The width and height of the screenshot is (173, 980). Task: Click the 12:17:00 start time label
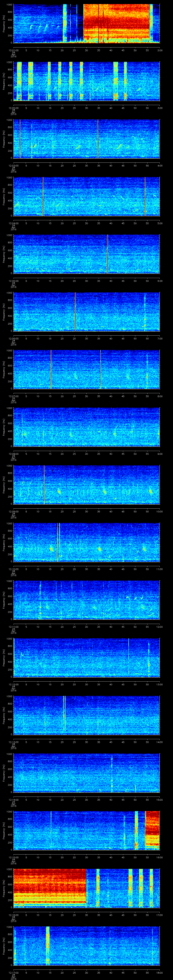pyautogui.click(x=13, y=972)
